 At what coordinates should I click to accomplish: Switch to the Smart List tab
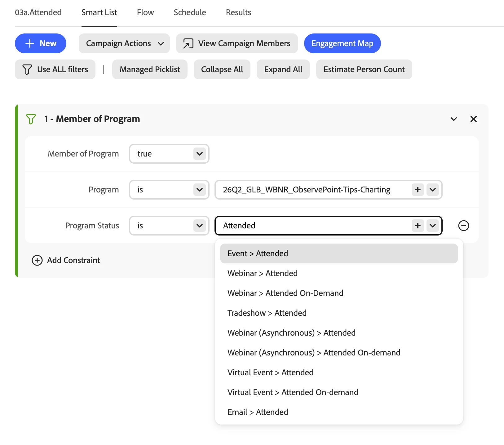tap(99, 12)
